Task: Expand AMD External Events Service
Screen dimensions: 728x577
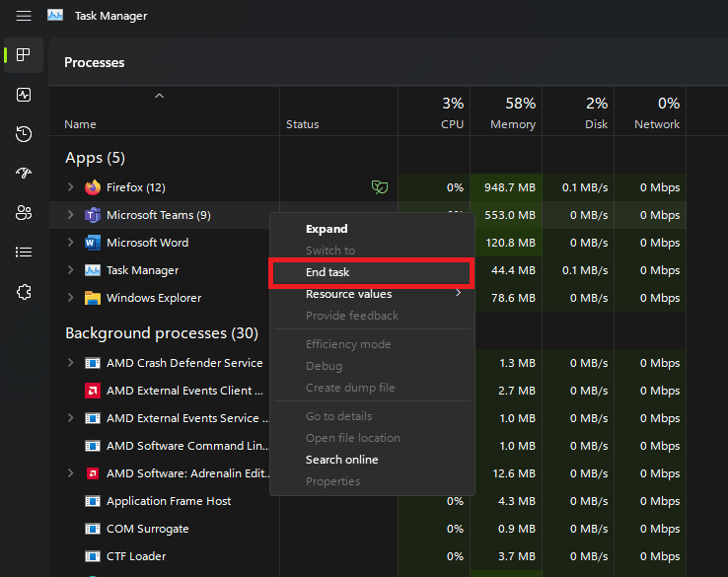Action: [x=71, y=418]
